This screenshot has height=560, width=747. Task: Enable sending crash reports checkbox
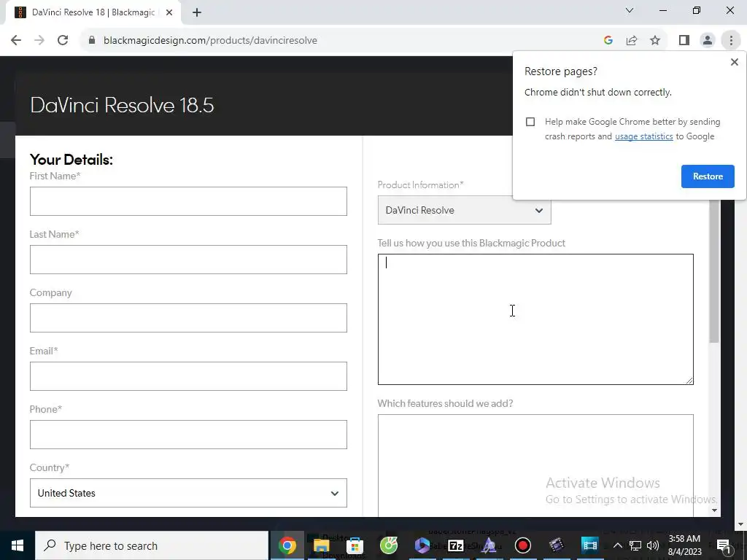(530, 122)
